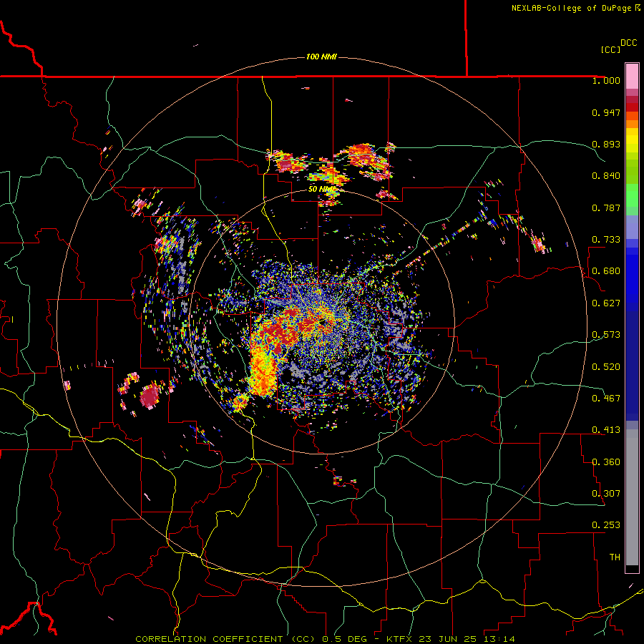
Task: Click the 100 NMI range ring label
Action: tap(321, 57)
